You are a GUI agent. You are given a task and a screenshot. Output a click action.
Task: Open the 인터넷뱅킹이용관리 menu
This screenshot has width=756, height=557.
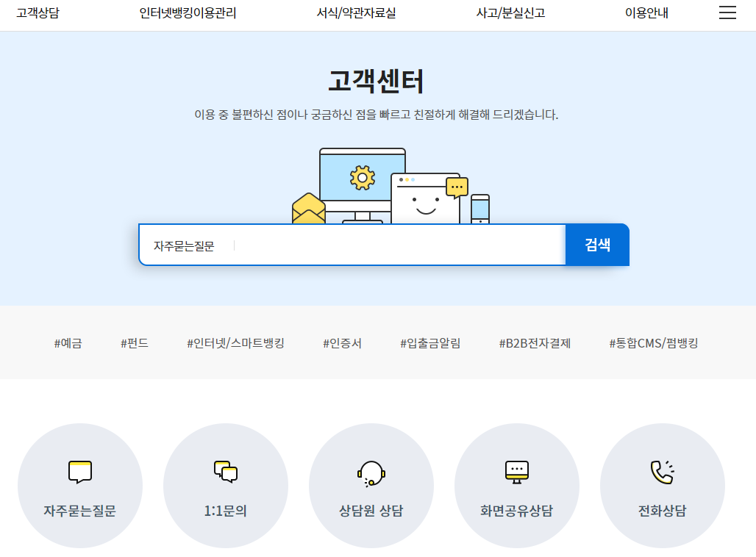[x=188, y=12]
